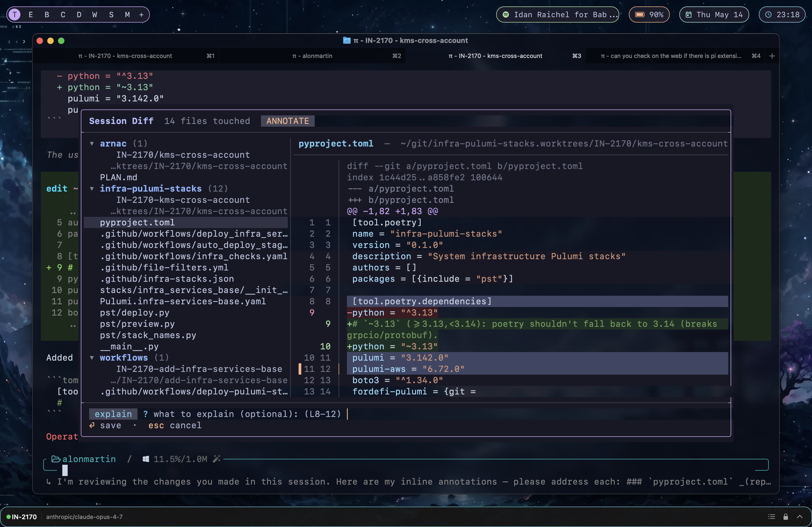Click the folder icon before alonmartin
The image size is (812, 527).
(x=56, y=459)
